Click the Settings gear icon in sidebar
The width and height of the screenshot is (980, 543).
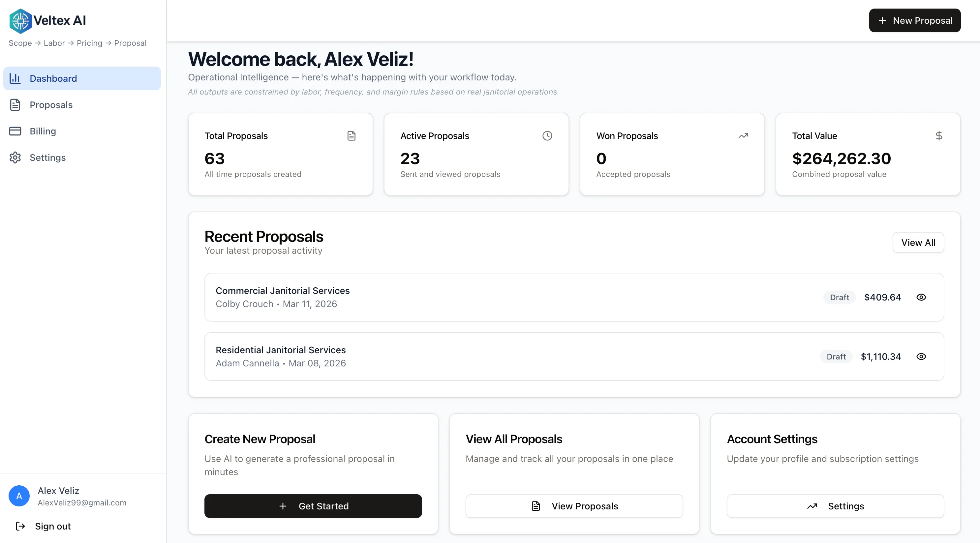15,157
